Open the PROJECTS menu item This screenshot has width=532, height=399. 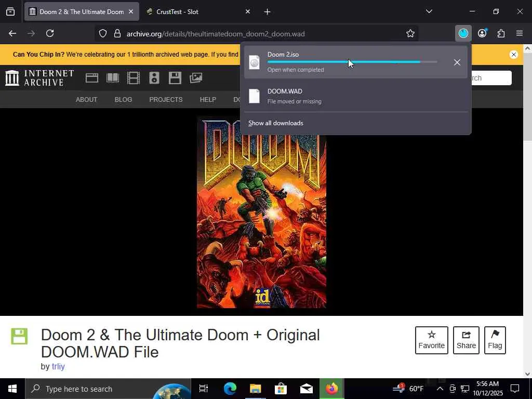(x=166, y=99)
